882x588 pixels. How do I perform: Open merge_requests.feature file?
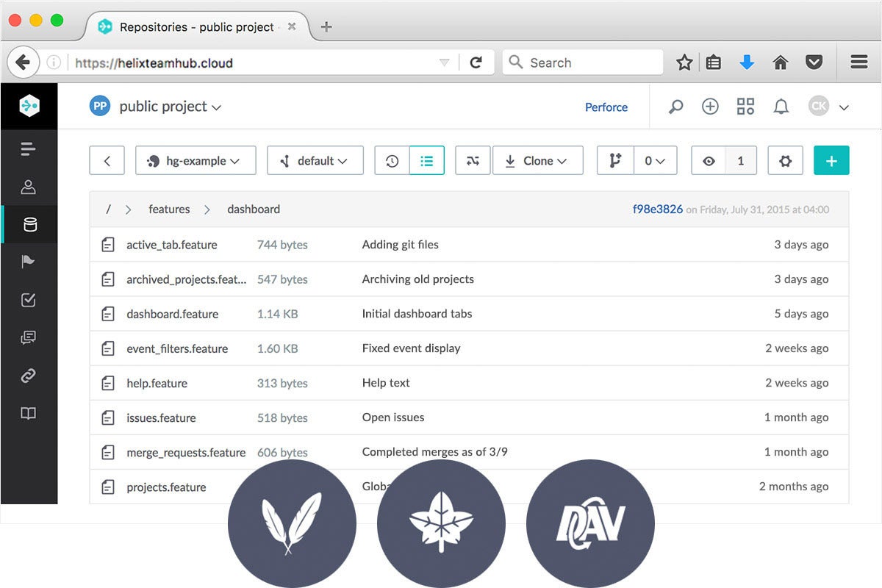186,452
